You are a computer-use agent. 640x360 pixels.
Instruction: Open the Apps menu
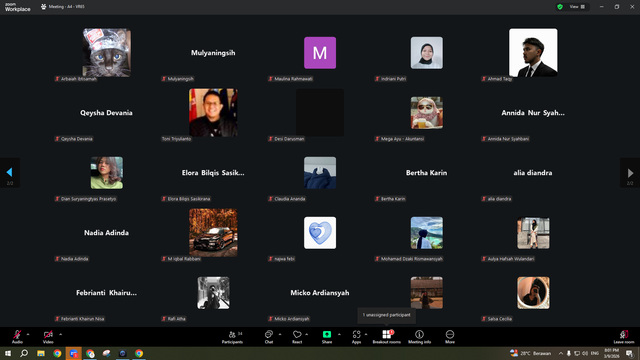point(356,337)
